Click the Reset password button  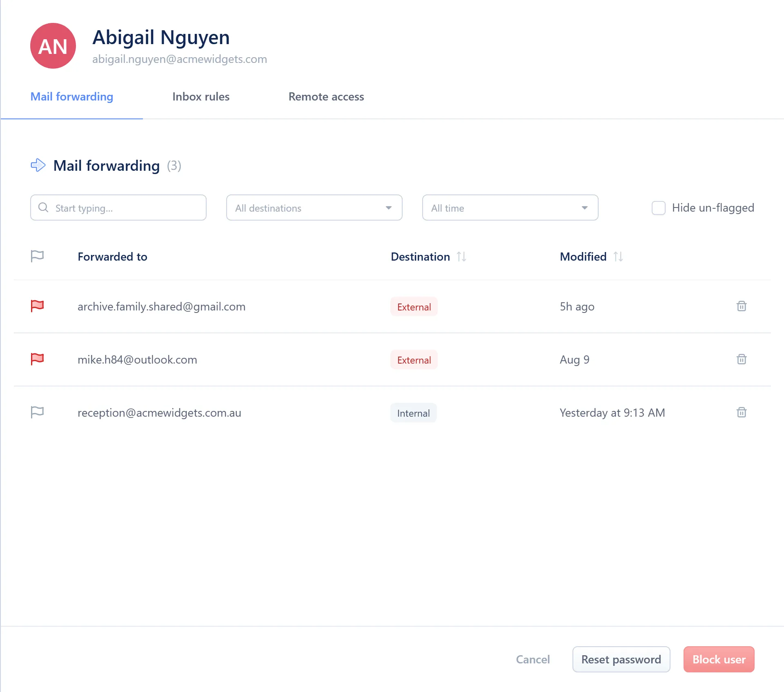point(621,659)
